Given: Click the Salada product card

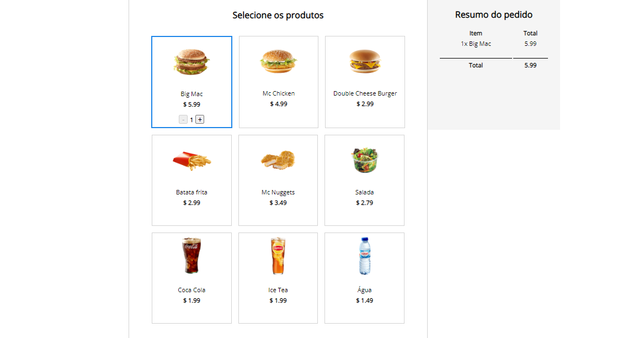Looking at the screenshot, I should 365,180.
